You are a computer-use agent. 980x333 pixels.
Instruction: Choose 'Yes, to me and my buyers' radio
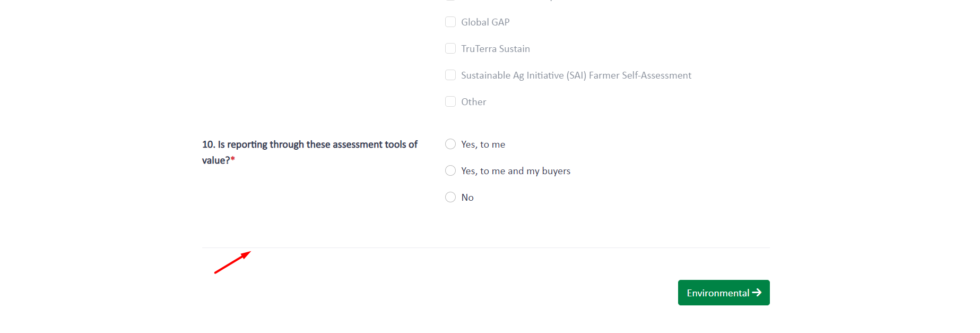tap(450, 170)
